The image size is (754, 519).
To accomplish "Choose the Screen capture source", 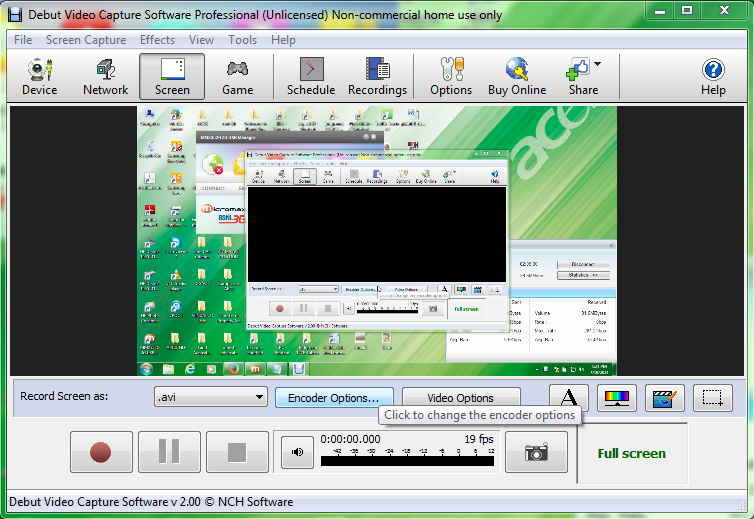I will [172, 77].
